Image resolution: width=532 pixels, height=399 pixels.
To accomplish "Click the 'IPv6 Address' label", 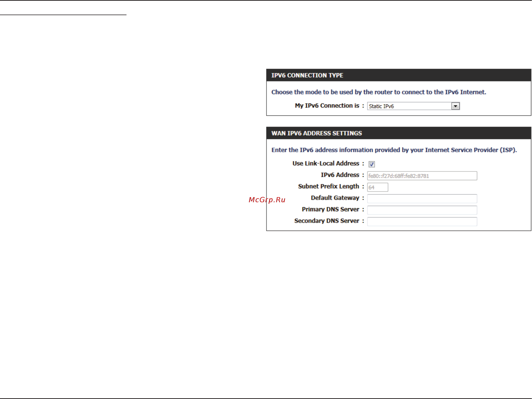I will tap(340, 175).
